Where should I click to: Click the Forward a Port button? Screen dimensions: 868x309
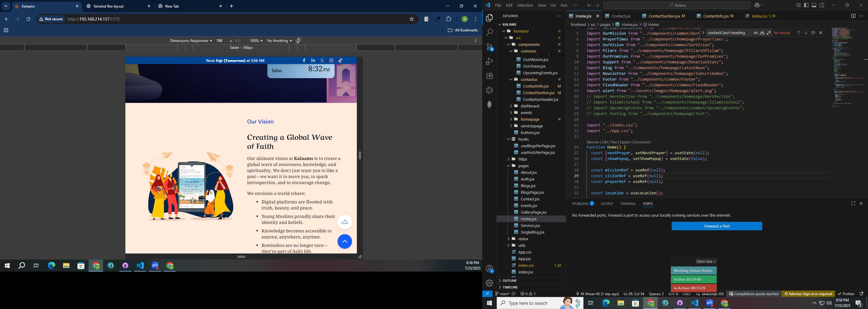[x=717, y=226]
